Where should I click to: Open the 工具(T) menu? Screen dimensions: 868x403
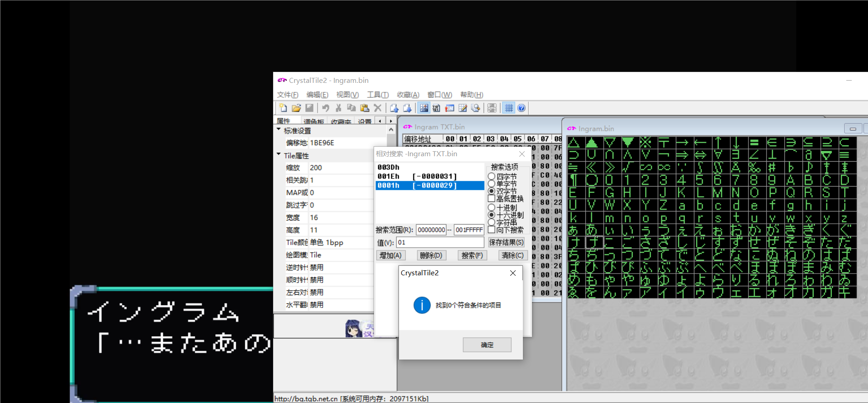[378, 95]
